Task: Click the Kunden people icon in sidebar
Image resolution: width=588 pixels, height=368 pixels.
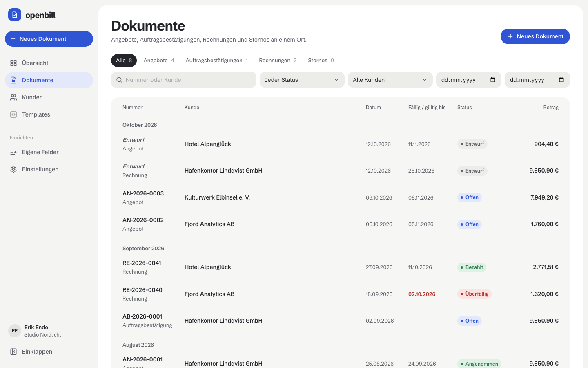Action: [x=13, y=97]
